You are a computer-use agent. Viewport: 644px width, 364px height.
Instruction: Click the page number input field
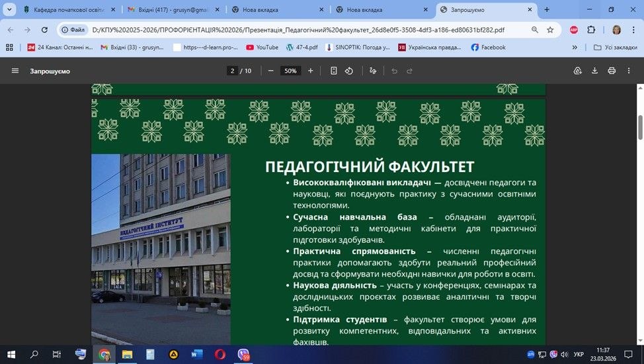(x=232, y=71)
